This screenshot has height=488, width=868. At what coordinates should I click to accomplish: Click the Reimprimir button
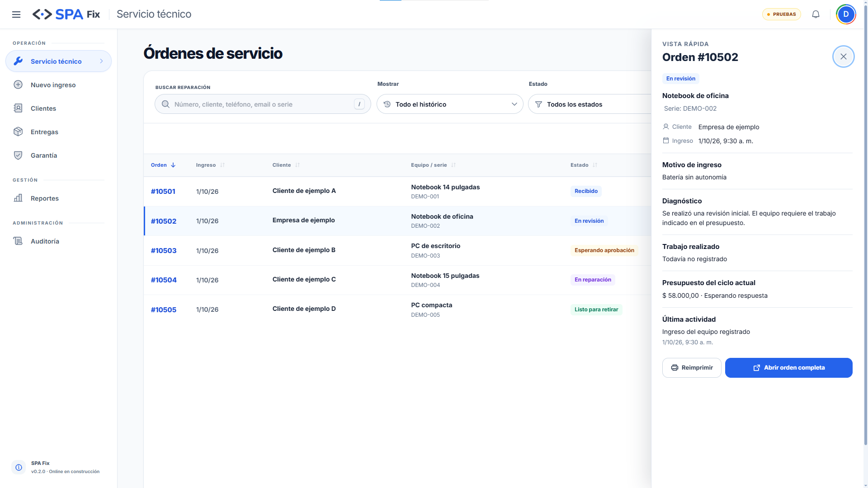692,368
